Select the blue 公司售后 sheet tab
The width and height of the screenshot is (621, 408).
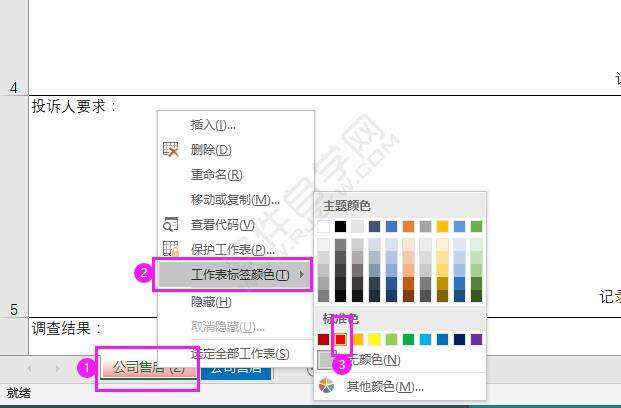coord(236,371)
